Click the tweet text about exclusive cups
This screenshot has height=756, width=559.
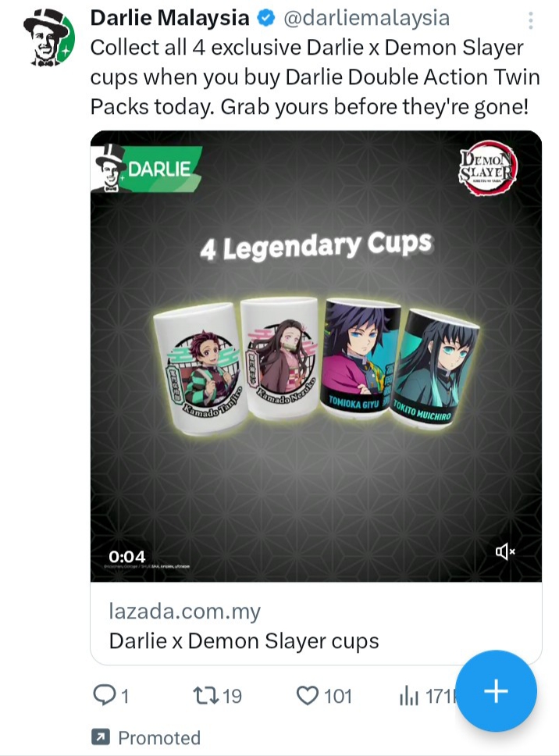coord(315,77)
